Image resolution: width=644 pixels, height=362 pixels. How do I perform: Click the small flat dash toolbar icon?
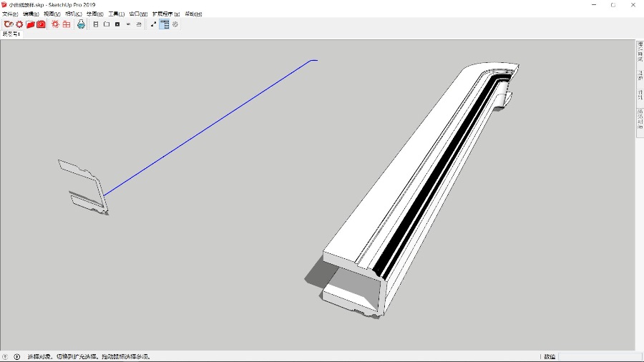click(x=128, y=24)
